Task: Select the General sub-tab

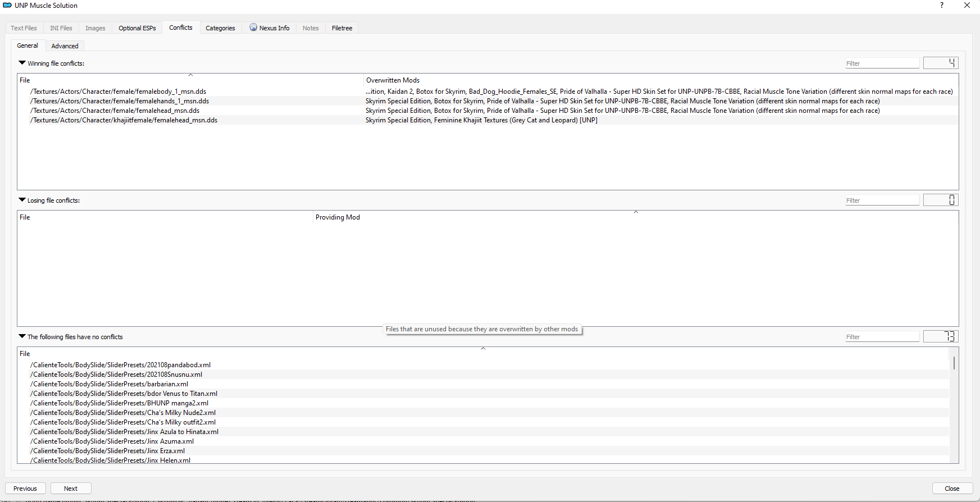Action: click(x=28, y=45)
